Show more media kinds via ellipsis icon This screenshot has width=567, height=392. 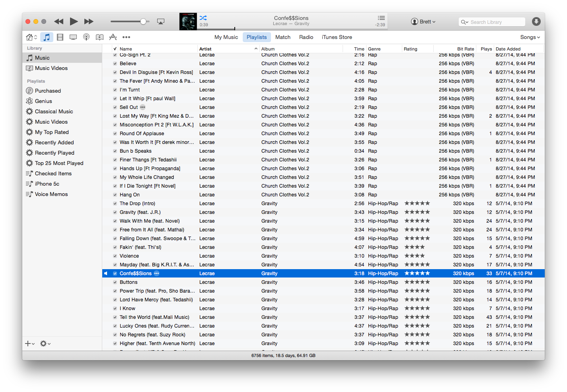point(127,37)
